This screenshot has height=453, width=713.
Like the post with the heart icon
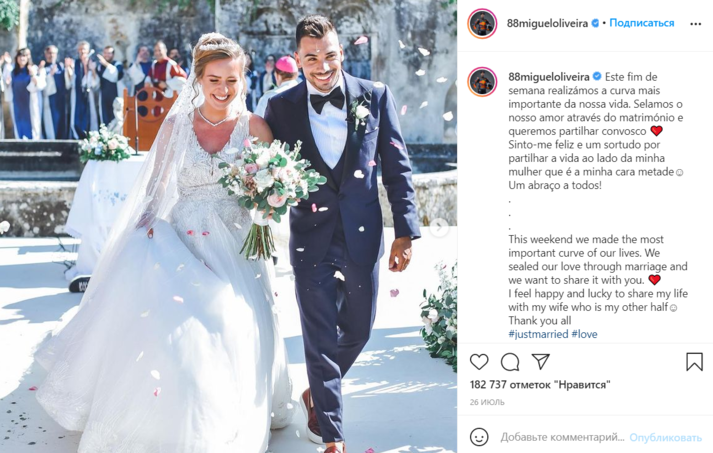[479, 362]
